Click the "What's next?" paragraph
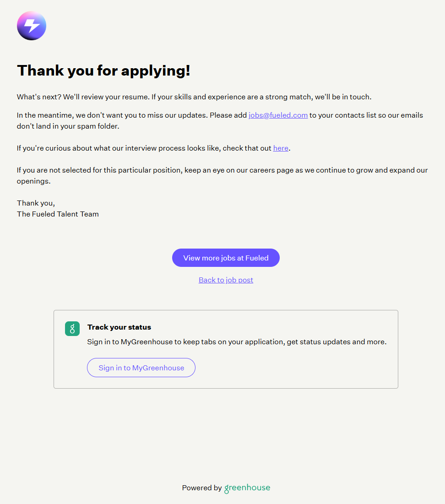The width and height of the screenshot is (445, 504). [x=194, y=97]
